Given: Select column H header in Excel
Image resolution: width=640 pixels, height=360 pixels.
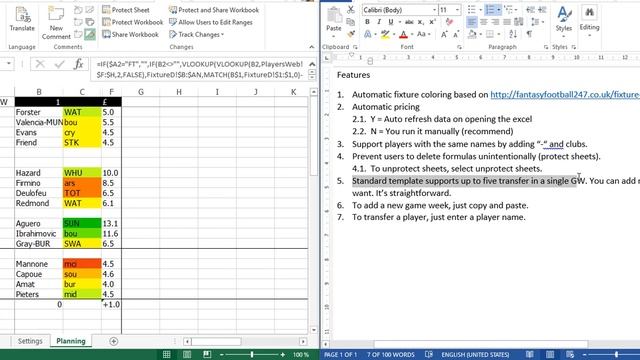Looking at the screenshot, I should (x=179, y=92).
